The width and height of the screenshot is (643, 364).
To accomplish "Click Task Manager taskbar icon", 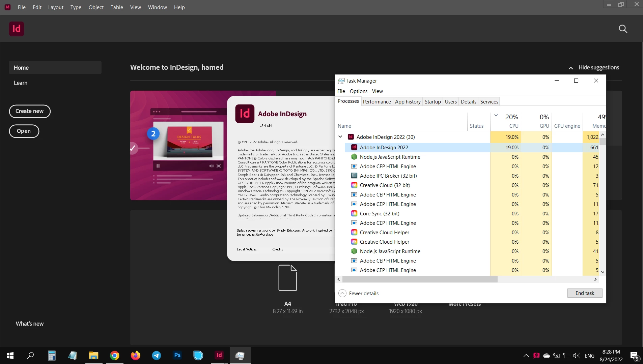I will point(240,356).
